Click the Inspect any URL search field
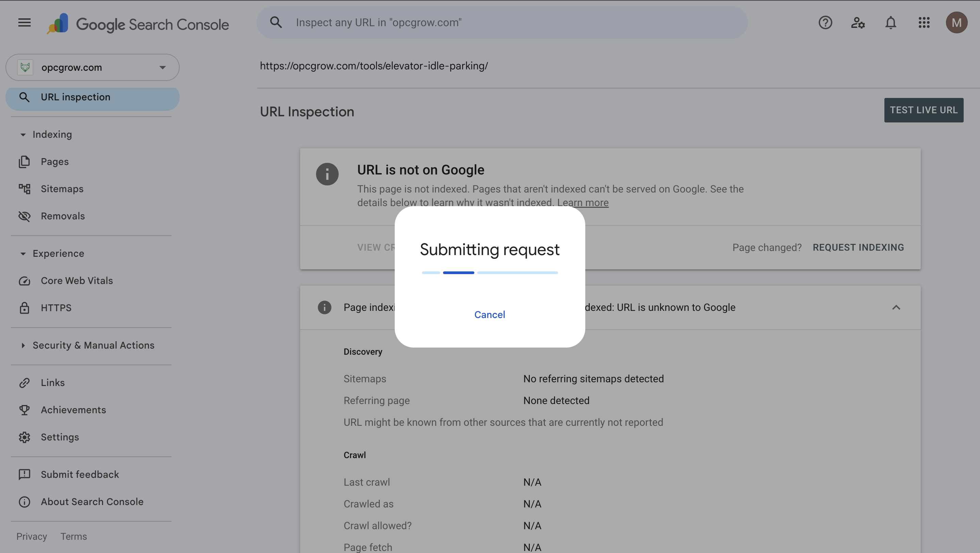Image resolution: width=980 pixels, height=553 pixels. 502,22
